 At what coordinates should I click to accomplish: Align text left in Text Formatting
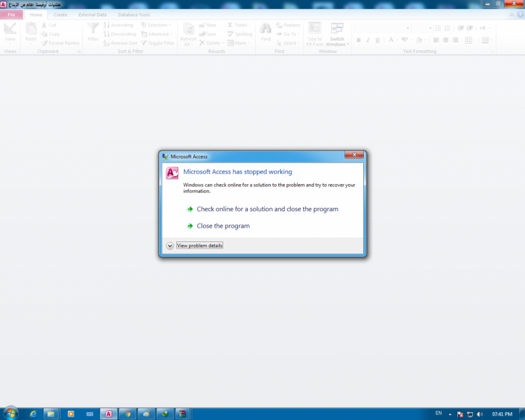tap(436, 40)
